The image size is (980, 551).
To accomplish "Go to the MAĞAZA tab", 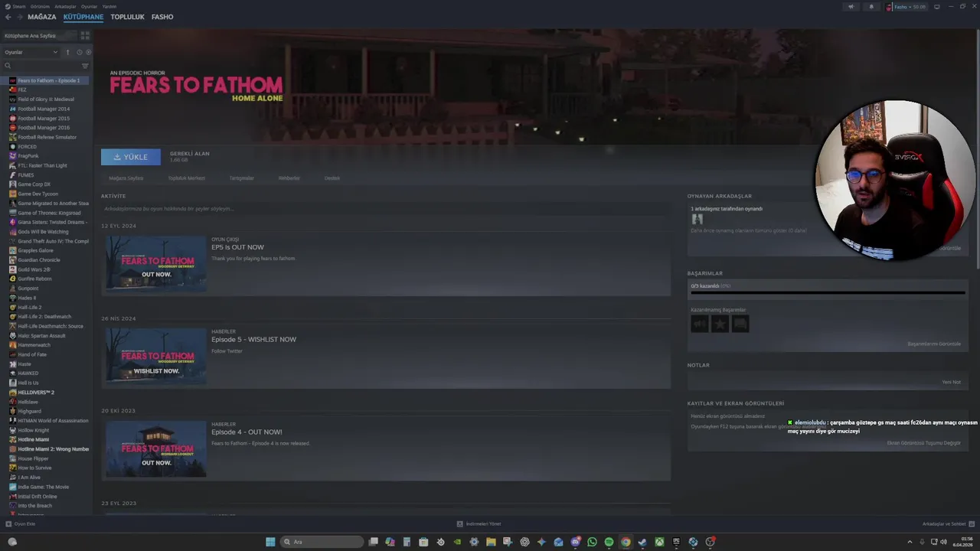I will click(41, 17).
